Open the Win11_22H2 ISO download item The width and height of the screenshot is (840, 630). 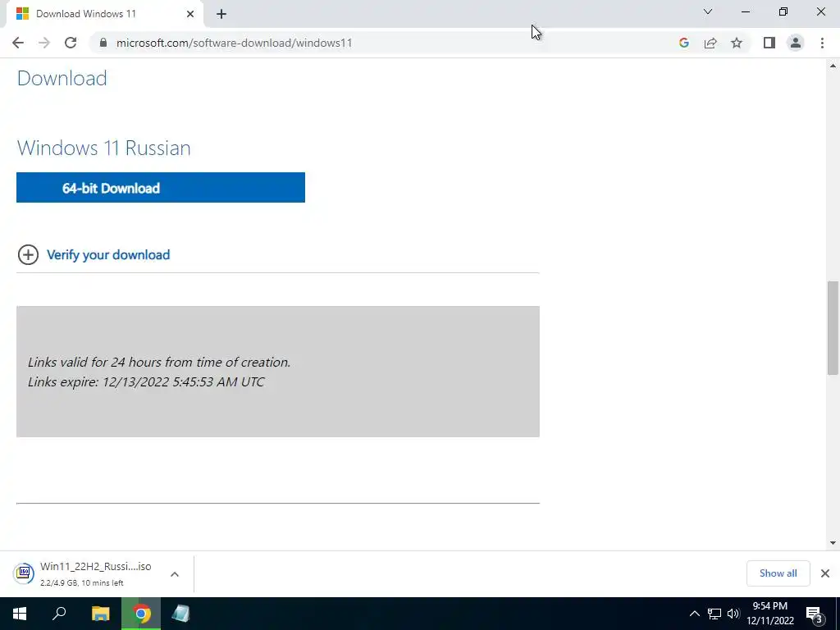(x=95, y=573)
